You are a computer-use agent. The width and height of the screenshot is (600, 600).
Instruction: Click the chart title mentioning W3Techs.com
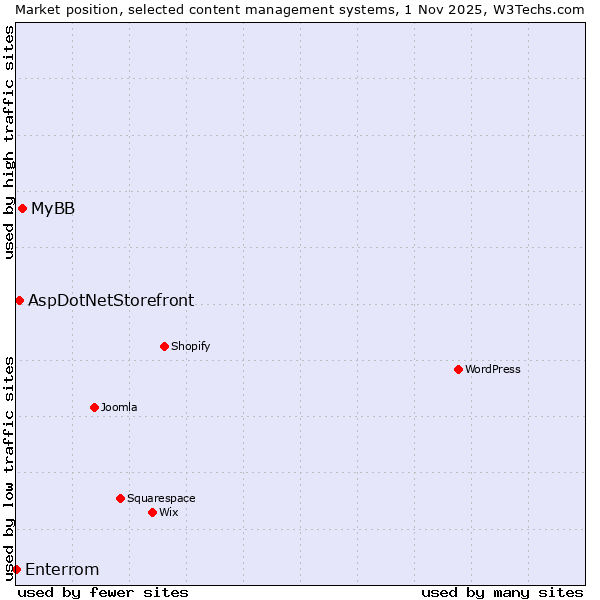pos(300,9)
